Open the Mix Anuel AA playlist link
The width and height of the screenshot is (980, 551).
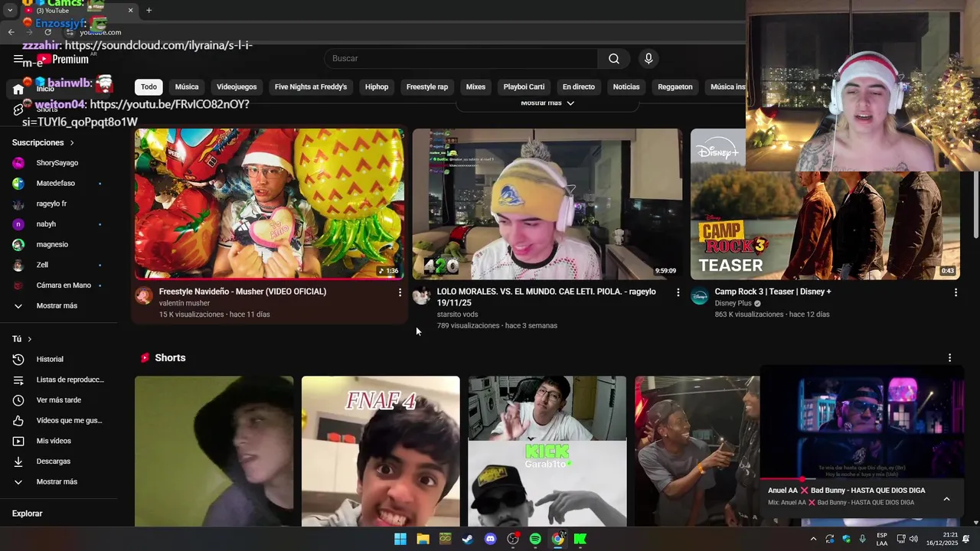[x=841, y=503]
